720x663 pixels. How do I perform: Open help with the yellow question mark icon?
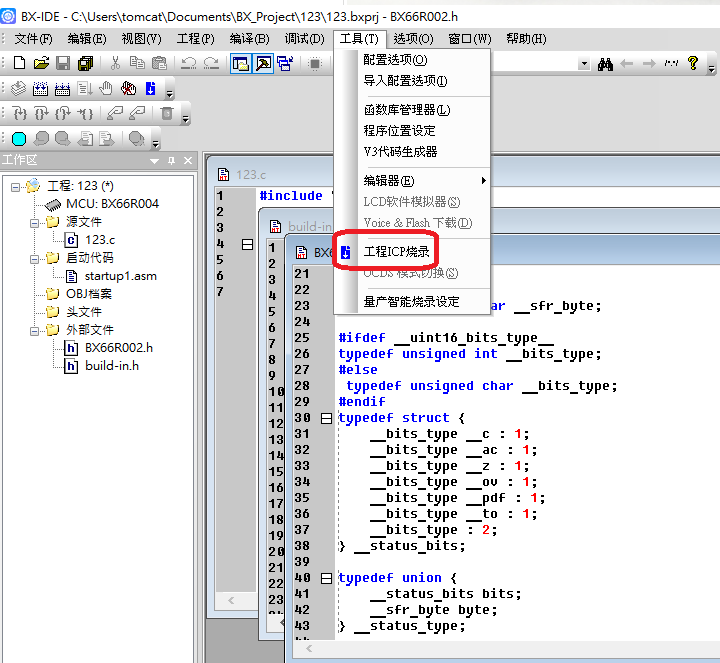692,63
